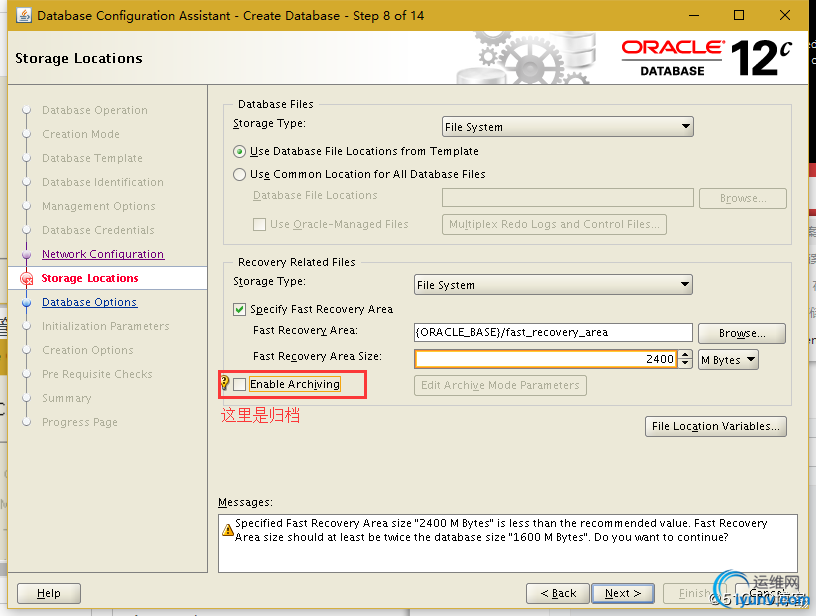Image resolution: width=816 pixels, height=616 pixels.
Task: Click Database Template step
Action: pyautogui.click(x=92, y=158)
